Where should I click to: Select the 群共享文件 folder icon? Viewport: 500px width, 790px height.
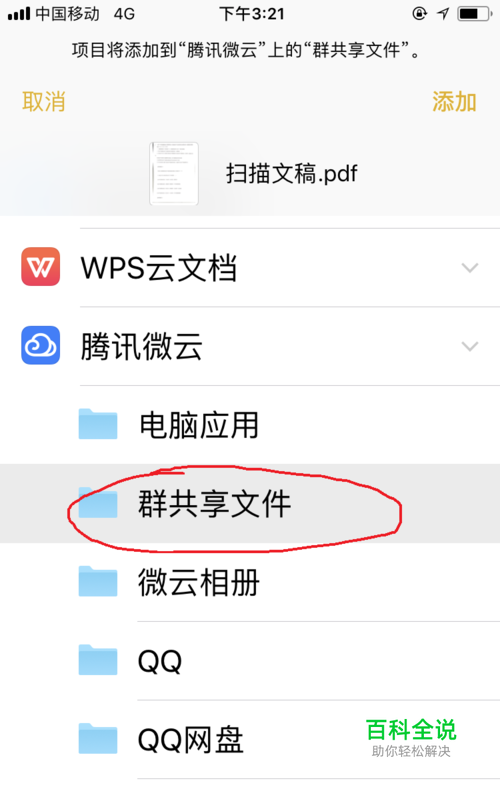(x=98, y=502)
